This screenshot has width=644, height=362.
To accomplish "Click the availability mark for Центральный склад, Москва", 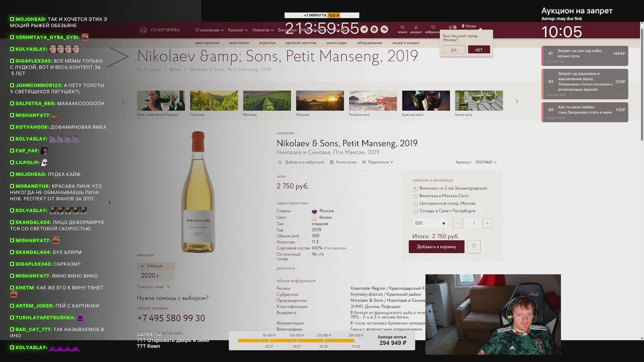I will (415, 204).
